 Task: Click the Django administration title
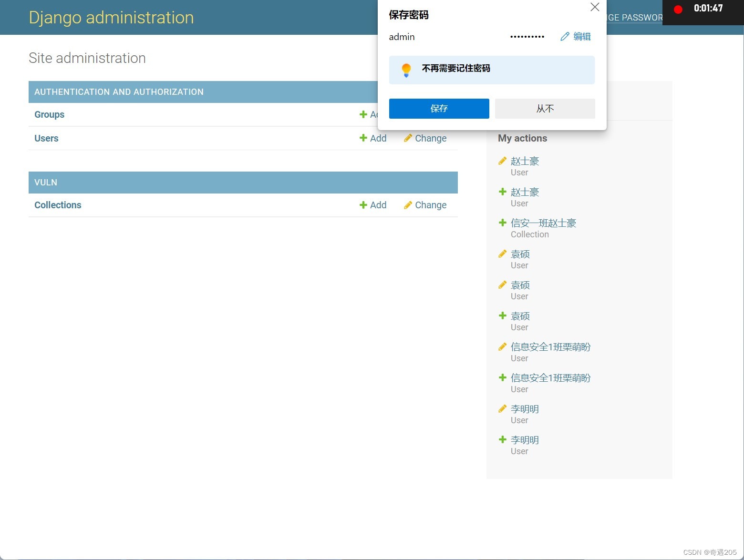coord(111,18)
